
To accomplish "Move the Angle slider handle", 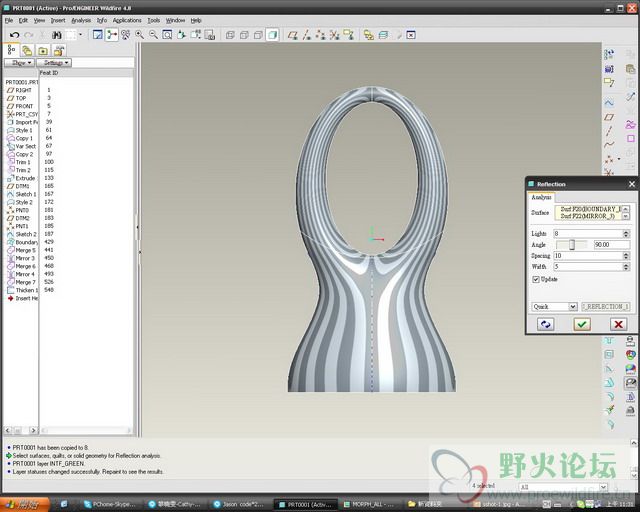I will click(572, 245).
